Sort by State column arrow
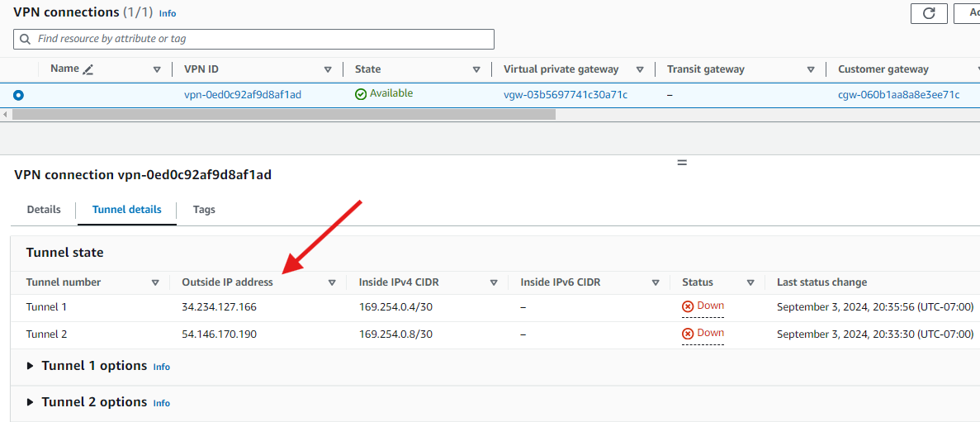980x422 pixels. tap(476, 70)
